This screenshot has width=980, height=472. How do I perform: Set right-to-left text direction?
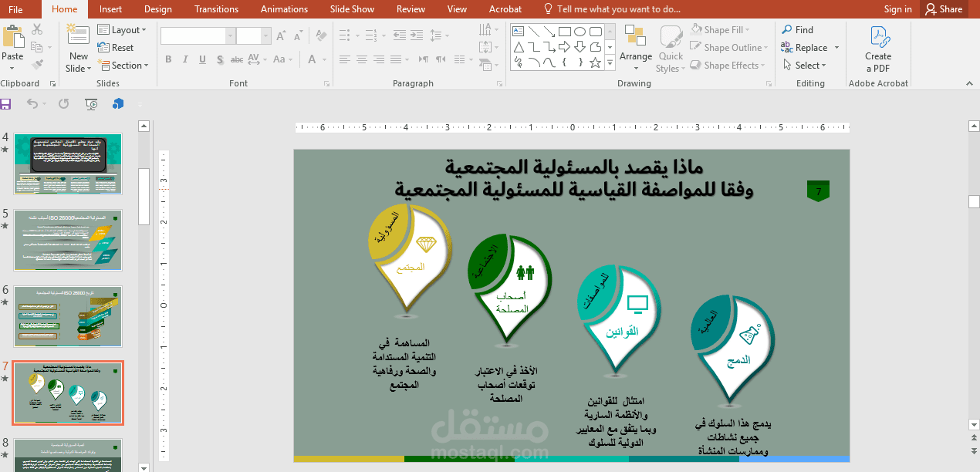(x=441, y=59)
